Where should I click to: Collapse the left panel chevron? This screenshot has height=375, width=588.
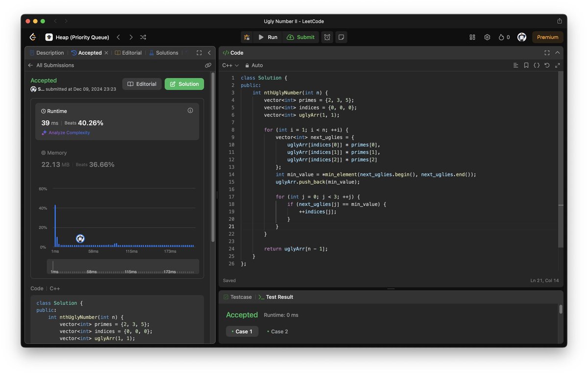point(209,53)
